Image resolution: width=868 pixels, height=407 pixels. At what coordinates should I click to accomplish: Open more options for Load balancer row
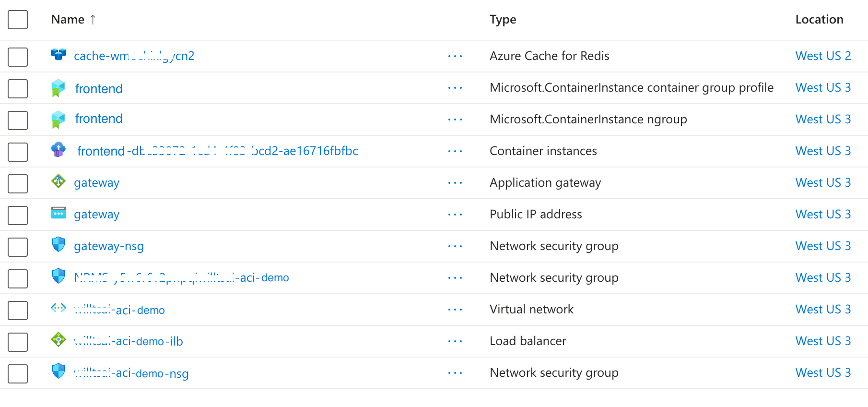[x=455, y=341]
